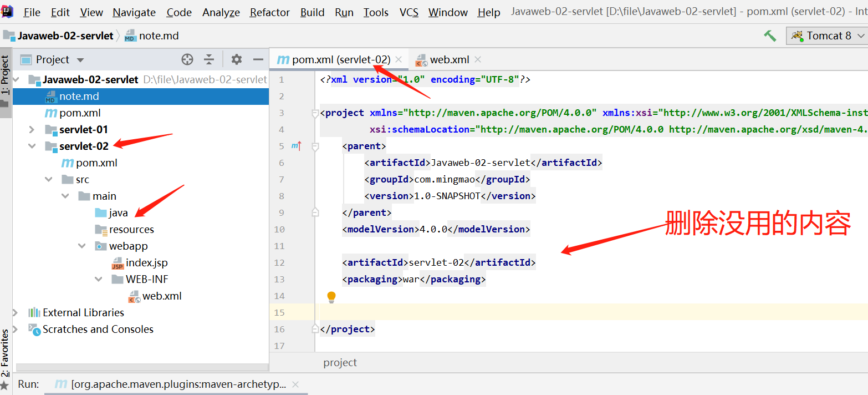The height and width of the screenshot is (395, 868).
Task: Collapse the src folder
Action: click(x=49, y=179)
